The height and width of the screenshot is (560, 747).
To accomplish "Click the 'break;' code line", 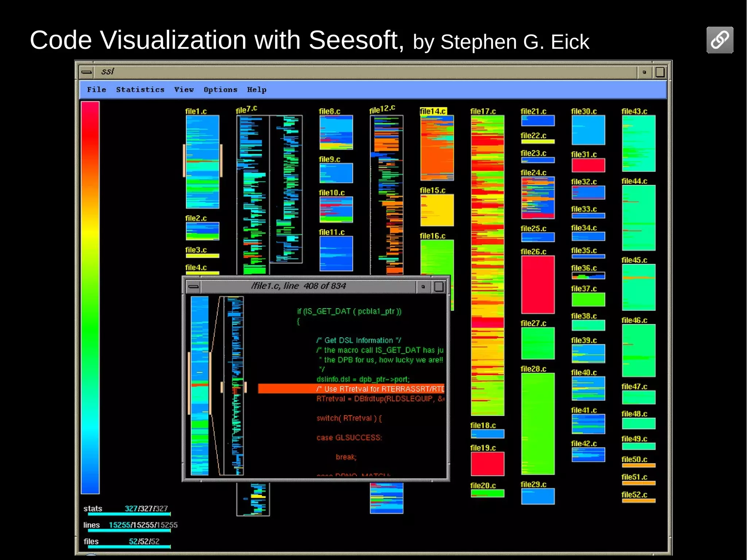I will pyautogui.click(x=346, y=457).
